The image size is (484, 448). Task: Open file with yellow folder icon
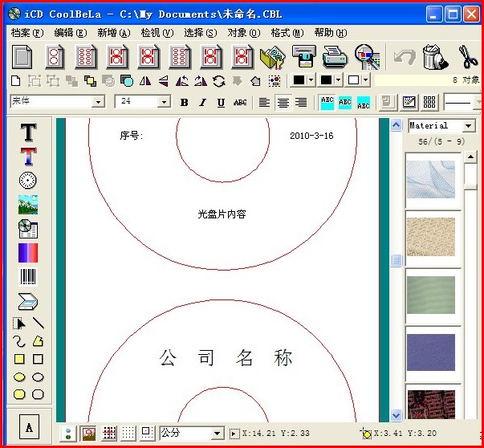coord(273,58)
